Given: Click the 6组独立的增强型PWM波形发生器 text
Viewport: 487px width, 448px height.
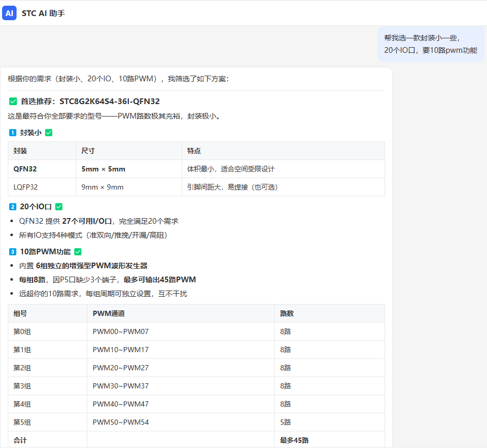Looking at the screenshot, I should pyautogui.click(x=92, y=266).
